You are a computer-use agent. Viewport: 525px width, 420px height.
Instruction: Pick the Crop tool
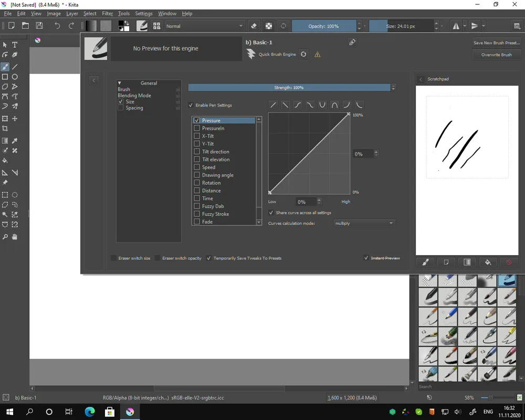click(5, 129)
